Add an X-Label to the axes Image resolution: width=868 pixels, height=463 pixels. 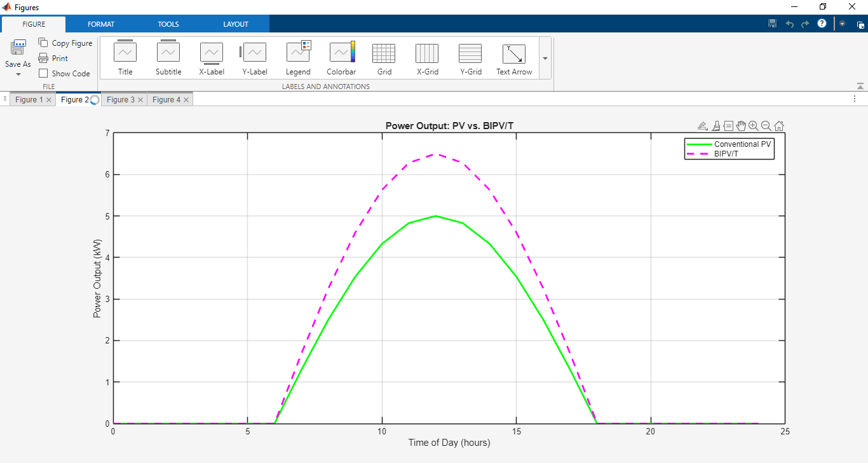(x=212, y=58)
